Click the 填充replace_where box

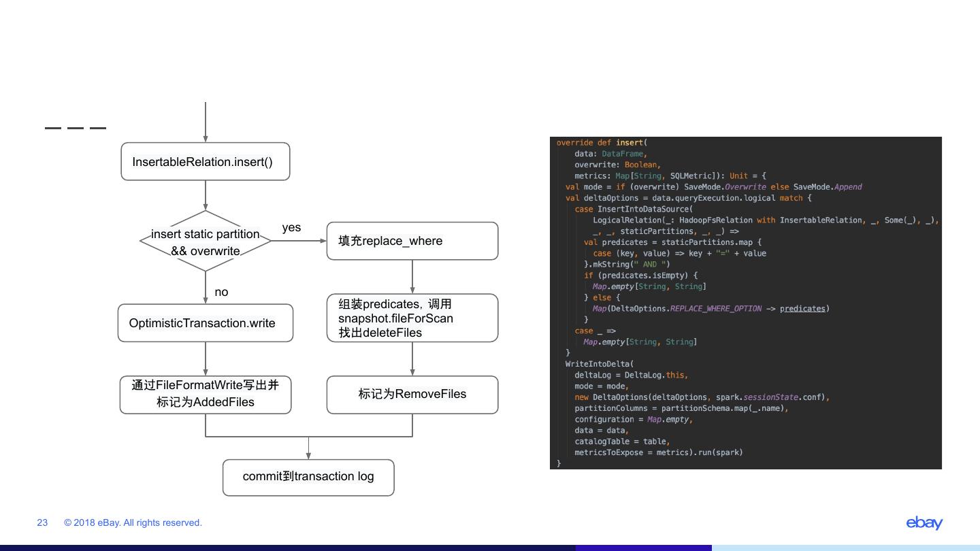(x=412, y=241)
